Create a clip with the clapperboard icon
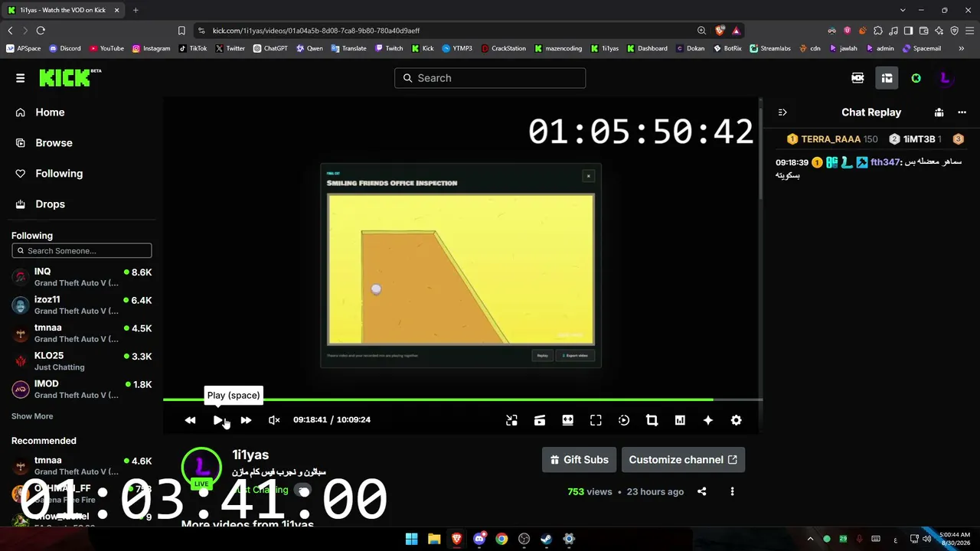The height and width of the screenshot is (551, 980). tap(540, 420)
